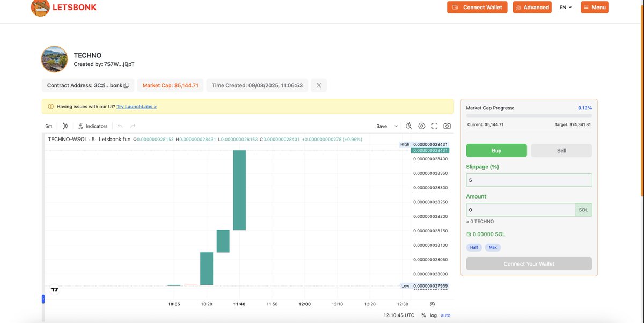Toggle chart fullscreen mode
The width and height of the screenshot is (644, 323).
tap(434, 126)
